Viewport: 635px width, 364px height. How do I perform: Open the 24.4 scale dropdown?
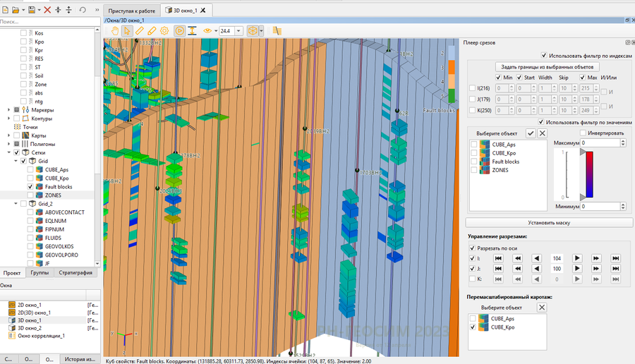pos(239,31)
